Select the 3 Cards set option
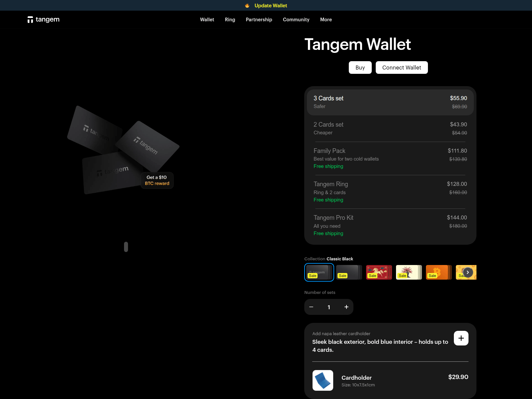532x399 pixels. tap(390, 102)
